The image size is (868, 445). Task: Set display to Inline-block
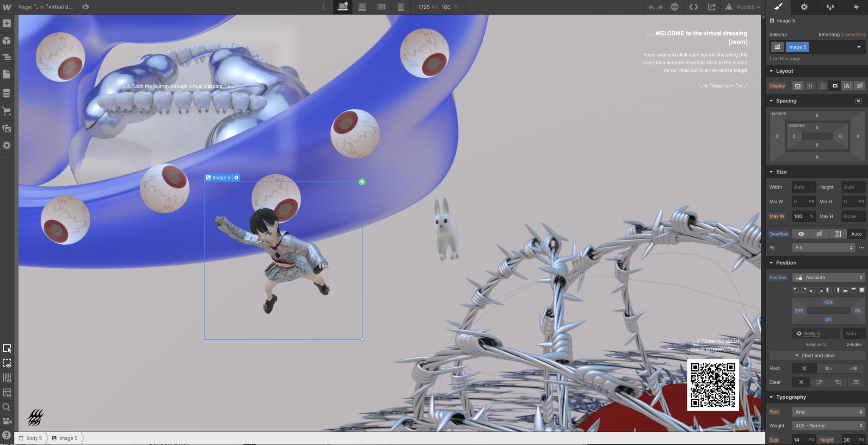coord(835,86)
